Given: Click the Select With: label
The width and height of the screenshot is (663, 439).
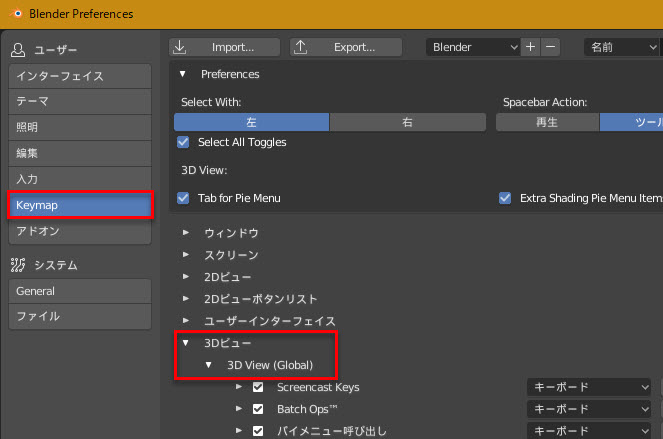Looking at the screenshot, I should (x=211, y=102).
